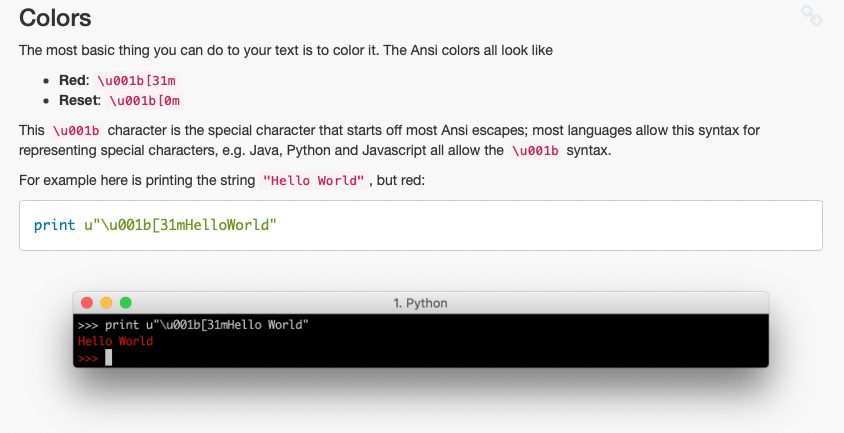Click the Red \u001b[31m code snippet
The width and height of the screenshot is (844, 433).
(x=136, y=81)
